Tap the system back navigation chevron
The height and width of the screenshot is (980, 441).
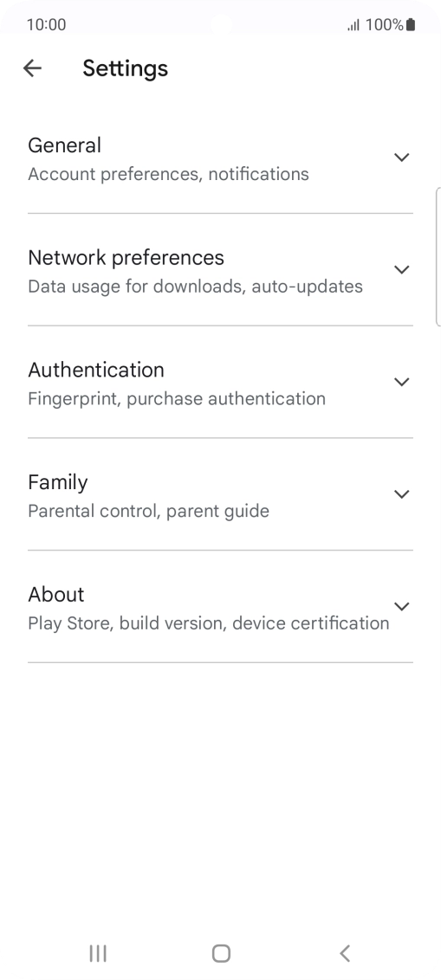(344, 953)
